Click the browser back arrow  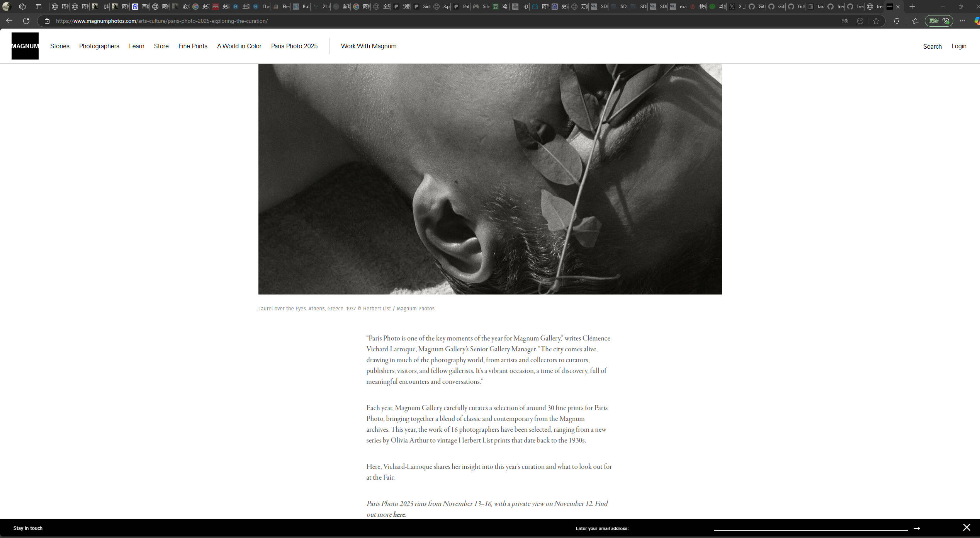[x=9, y=21]
